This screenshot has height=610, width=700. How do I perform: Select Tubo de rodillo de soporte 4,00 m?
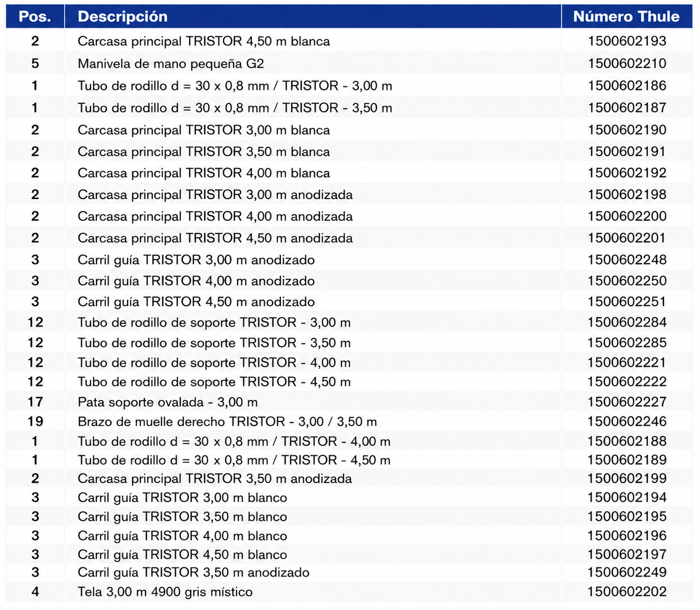coord(214,363)
